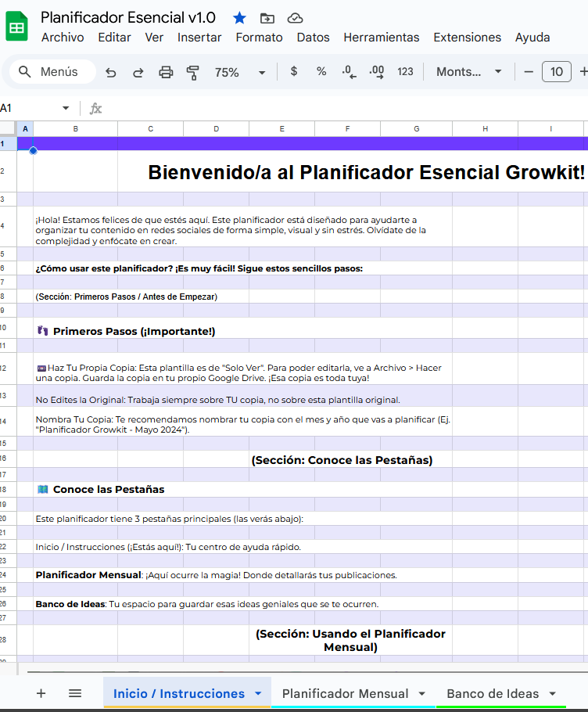Increase decimal places
The width and height of the screenshot is (588, 712).
(377, 72)
